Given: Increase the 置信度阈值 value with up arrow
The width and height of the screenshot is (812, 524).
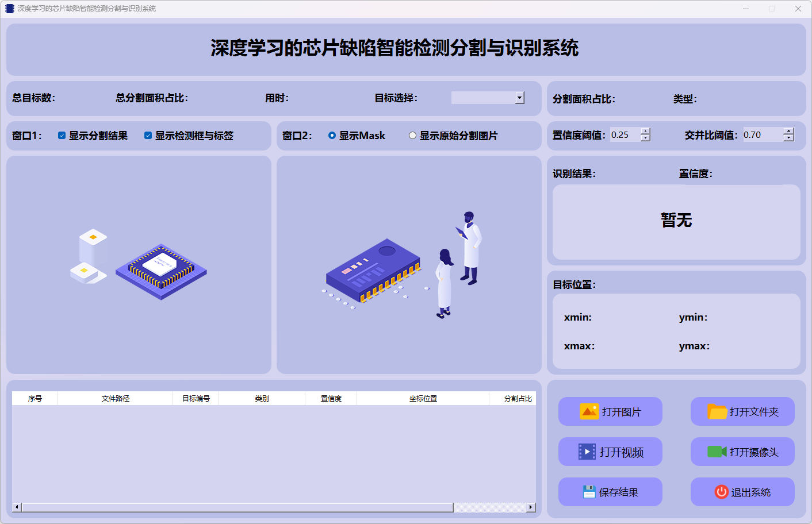Looking at the screenshot, I should 646,131.
